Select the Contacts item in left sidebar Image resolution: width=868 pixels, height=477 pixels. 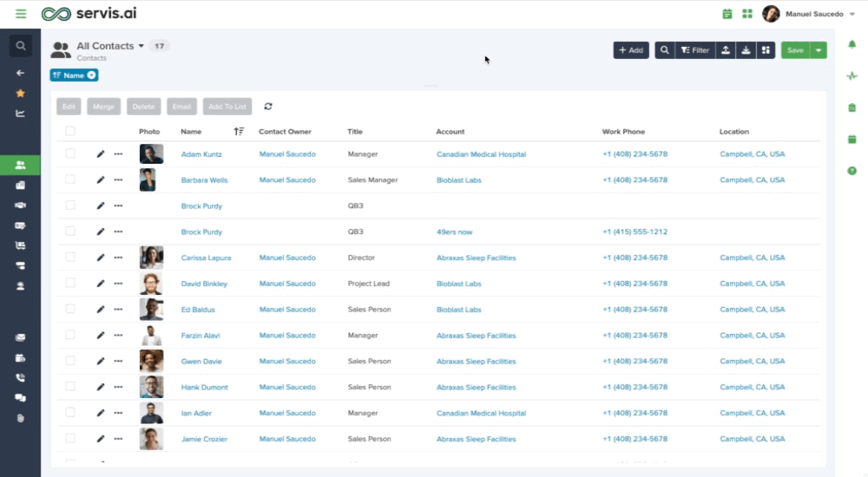point(21,165)
